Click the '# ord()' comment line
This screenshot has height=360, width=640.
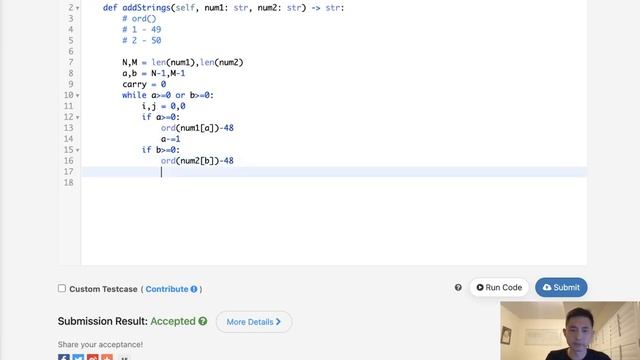139,18
